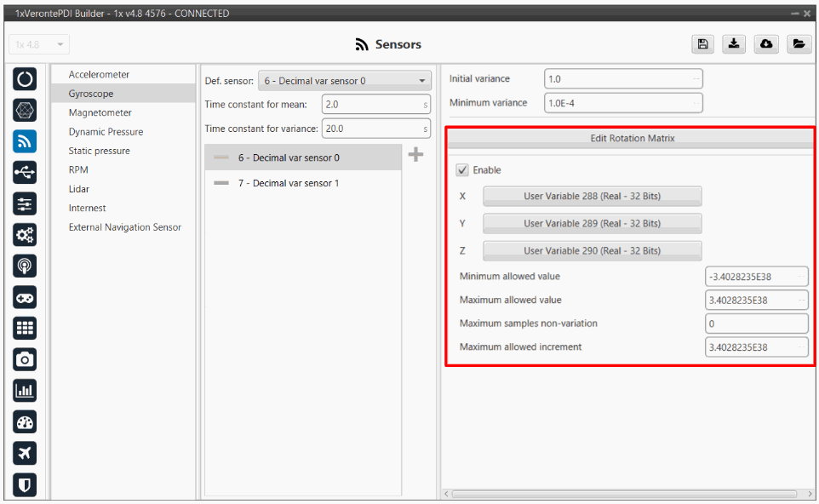The height and width of the screenshot is (504, 819).
Task: Open the gauge dashboard sidebar icon
Action: (26, 422)
